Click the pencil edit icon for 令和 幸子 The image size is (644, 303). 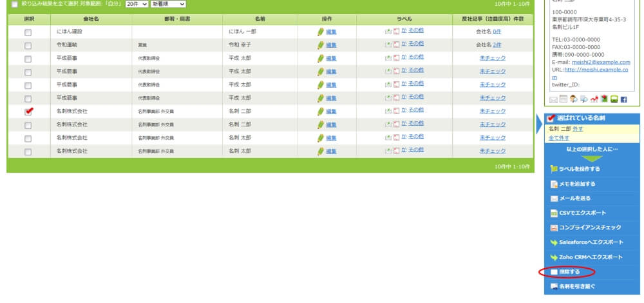[x=321, y=44]
